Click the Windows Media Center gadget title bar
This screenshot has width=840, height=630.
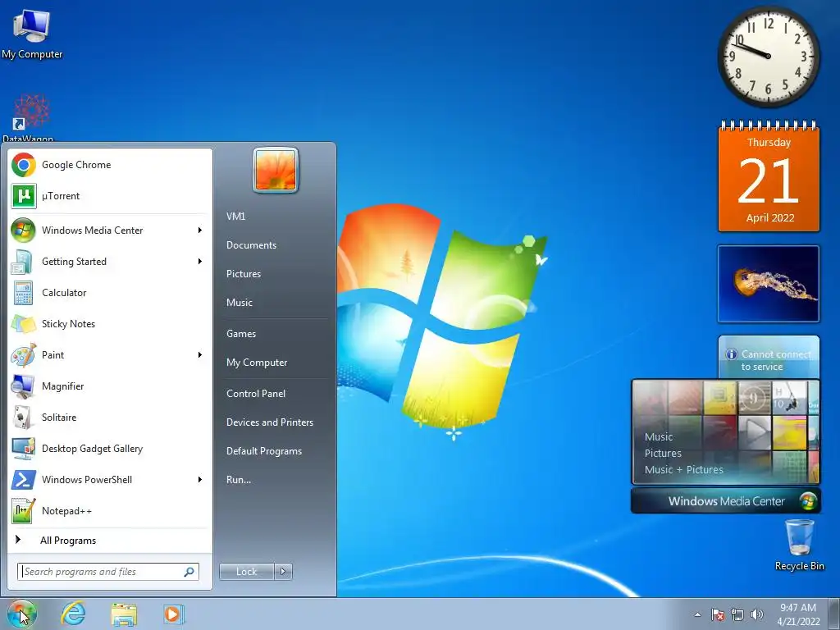pos(726,501)
